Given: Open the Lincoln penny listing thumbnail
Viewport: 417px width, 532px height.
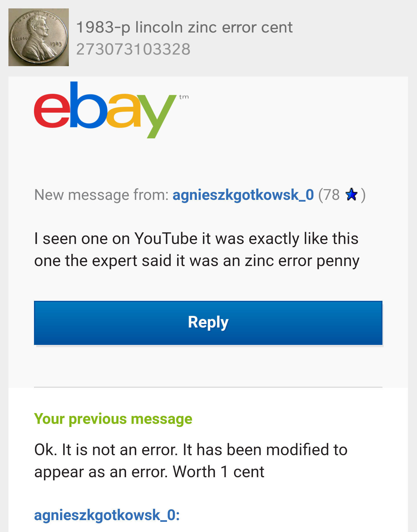Looking at the screenshot, I should [39, 37].
